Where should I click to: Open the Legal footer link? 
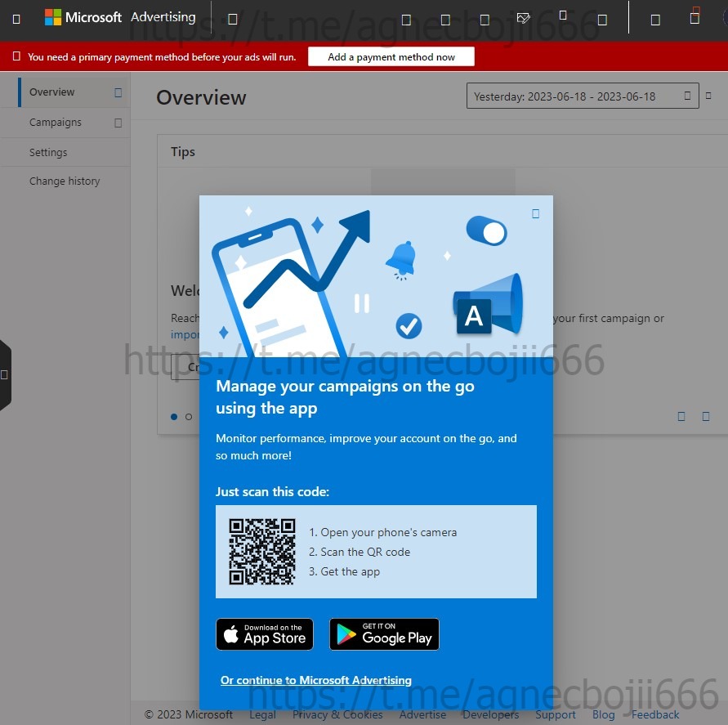point(262,714)
